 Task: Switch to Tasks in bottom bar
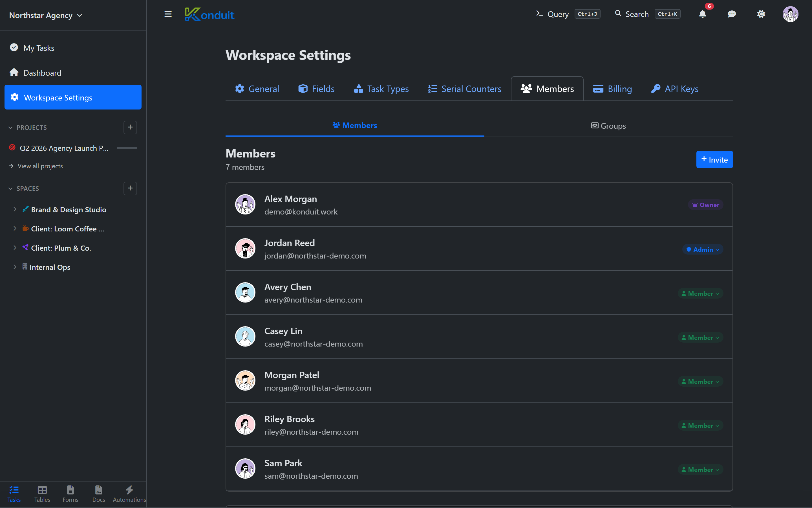[x=14, y=494]
